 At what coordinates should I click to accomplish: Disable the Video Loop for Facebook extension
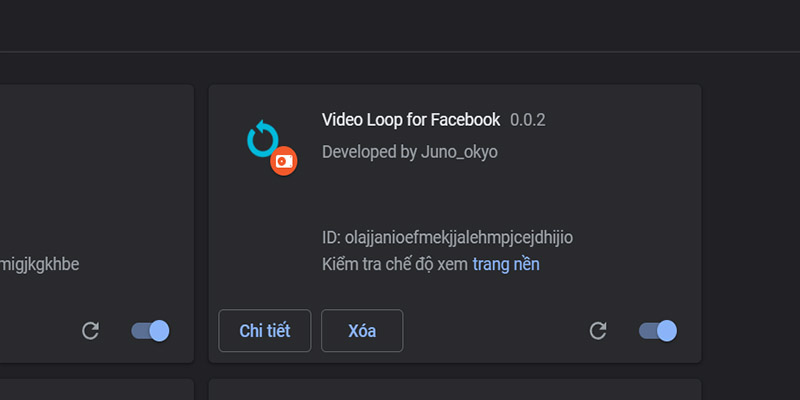click(657, 331)
